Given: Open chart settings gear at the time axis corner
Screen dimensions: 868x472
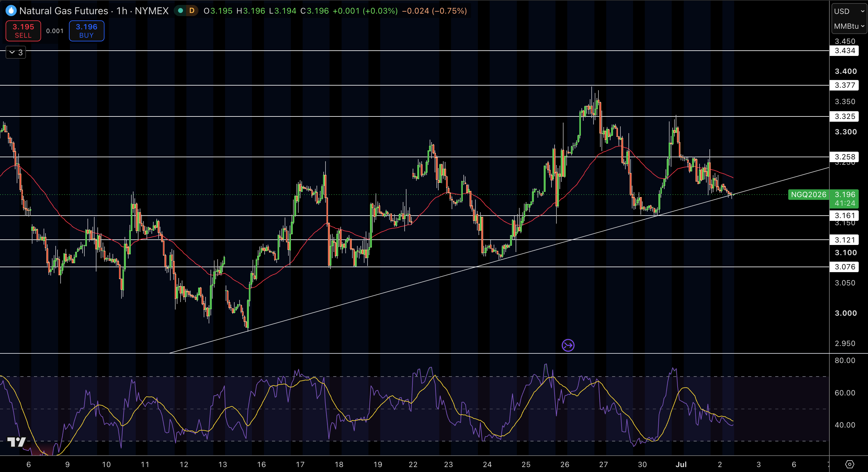Looking at the screenshot, I should 850,464.
